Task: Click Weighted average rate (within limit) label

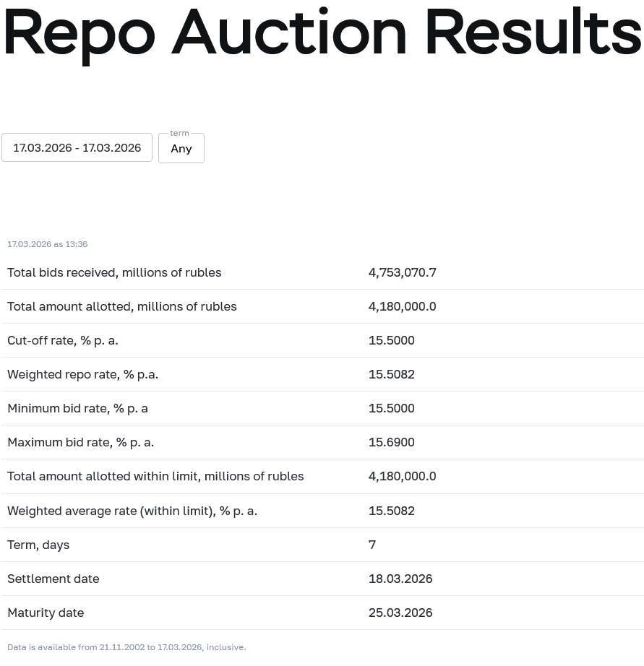Action: 132,511
